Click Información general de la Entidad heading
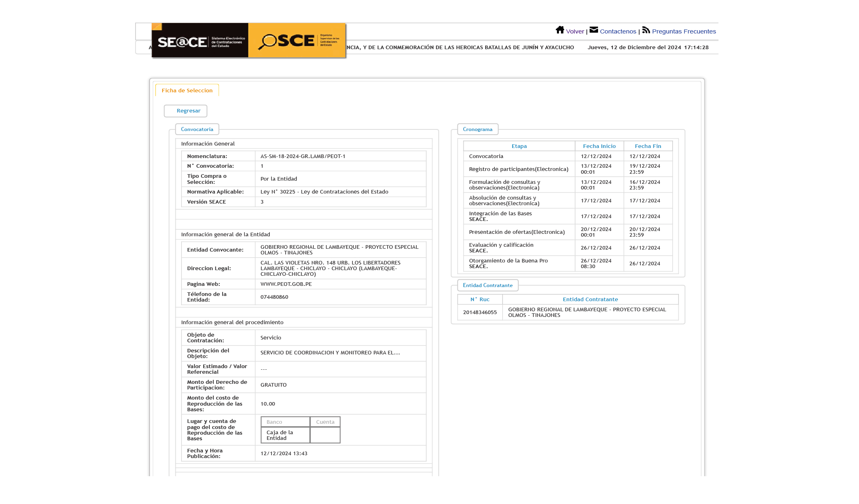859x504 pixels. (225, 235)
